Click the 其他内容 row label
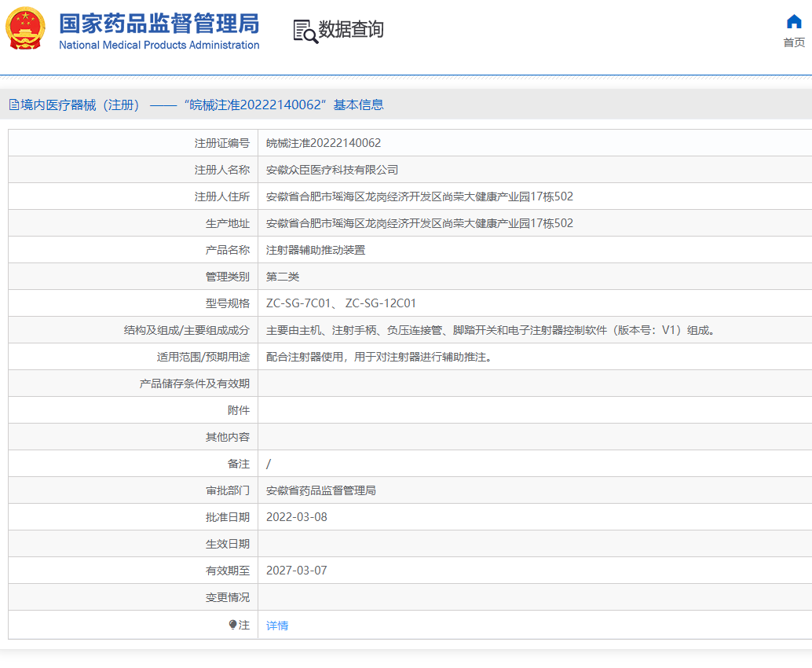The width and height of the screenshot is (812, 668). click(x=228, y=438)
